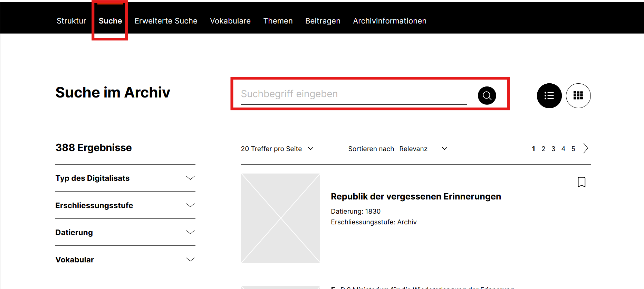Viewport: 644px width, 289px height.
Task: Expand the Datierung filter
Action: coord(125,232)
